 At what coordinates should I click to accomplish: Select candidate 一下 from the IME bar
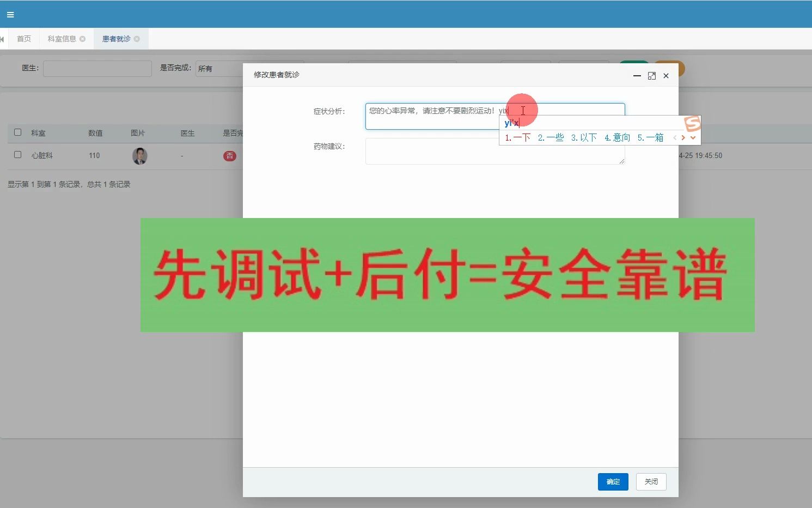[520, 137]
